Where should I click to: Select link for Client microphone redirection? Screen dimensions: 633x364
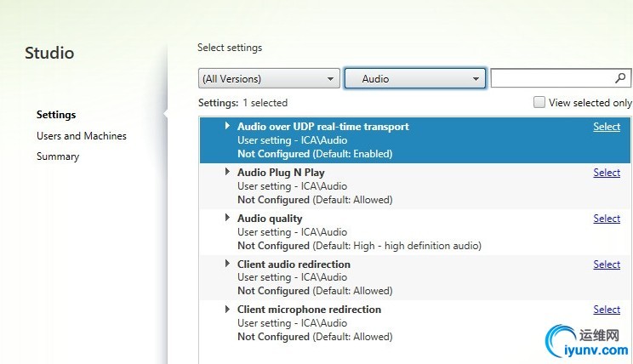pyautogui.click(x=607, y=310)
